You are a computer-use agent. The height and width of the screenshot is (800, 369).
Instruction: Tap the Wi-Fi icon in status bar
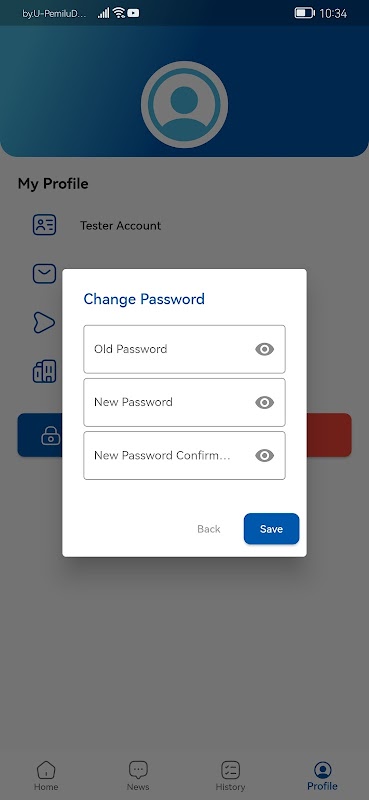point(119,13)
